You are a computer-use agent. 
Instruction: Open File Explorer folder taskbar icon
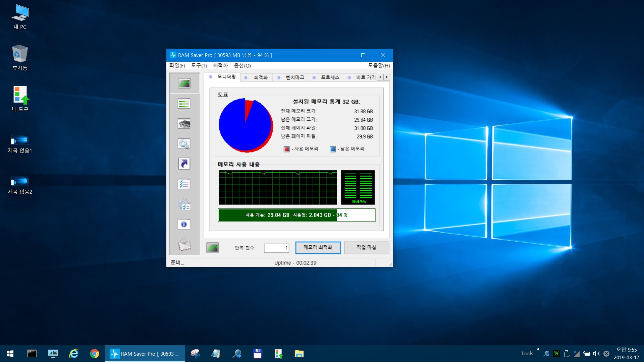tap(299, 354)
